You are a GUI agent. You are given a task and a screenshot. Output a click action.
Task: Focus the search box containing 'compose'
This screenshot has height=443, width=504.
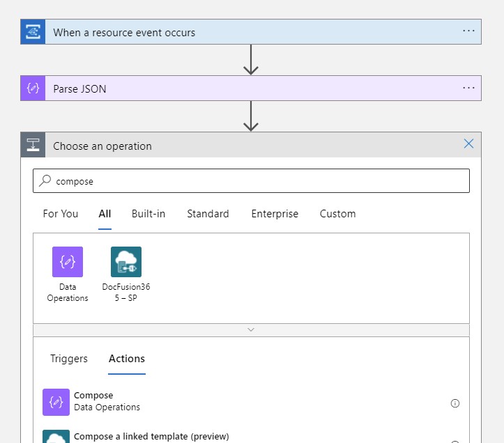251,181
